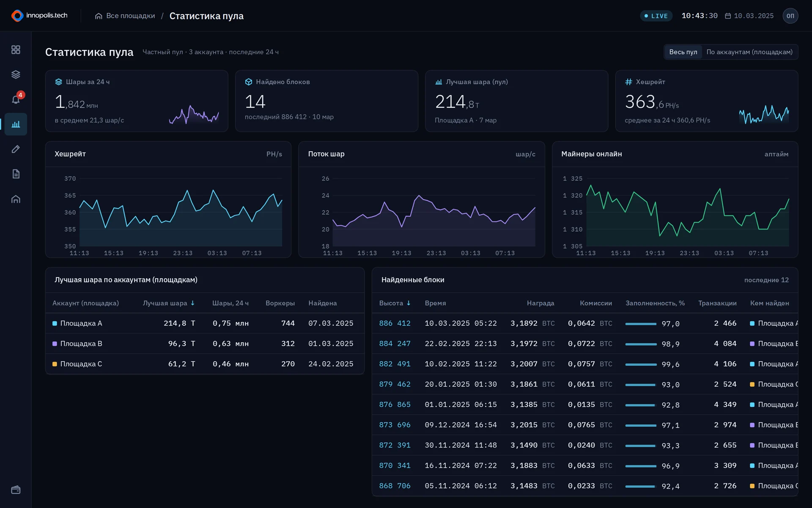Image resolution: width=812 pixels, height=508 pixels.
Task: Open the user avatar 'оп'
Action: [790, 16]
